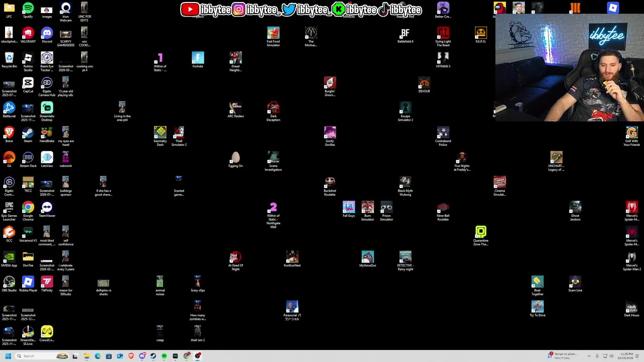Image resolution: width=644 pixels, height=362 pixels.
Task: Open the VALORANT desktop shortcut
Action: tap(28, 36)
